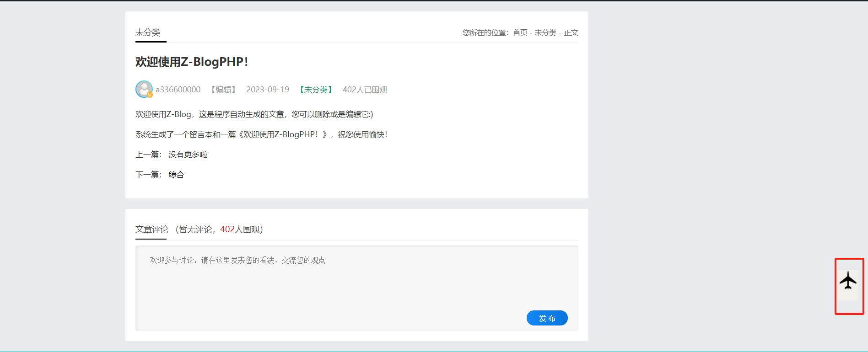Click the paragraph starting 欢迎使用Z-Blog，这是程序
Viewport: 868px width, 352px height.
pos(254,114)
